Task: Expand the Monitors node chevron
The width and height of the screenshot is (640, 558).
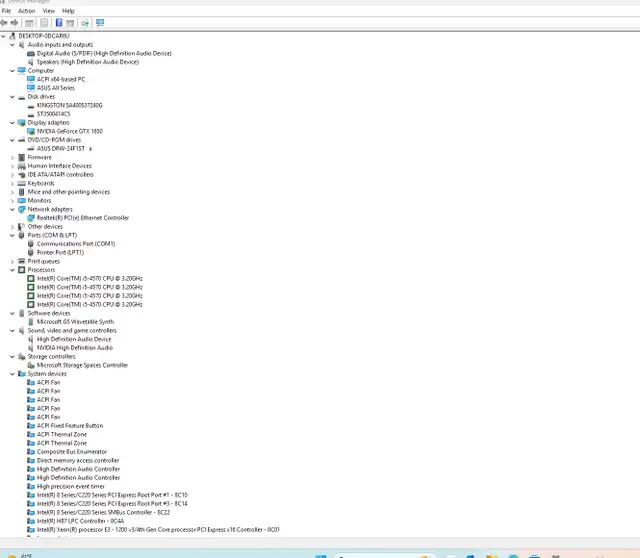Action: 12,201
